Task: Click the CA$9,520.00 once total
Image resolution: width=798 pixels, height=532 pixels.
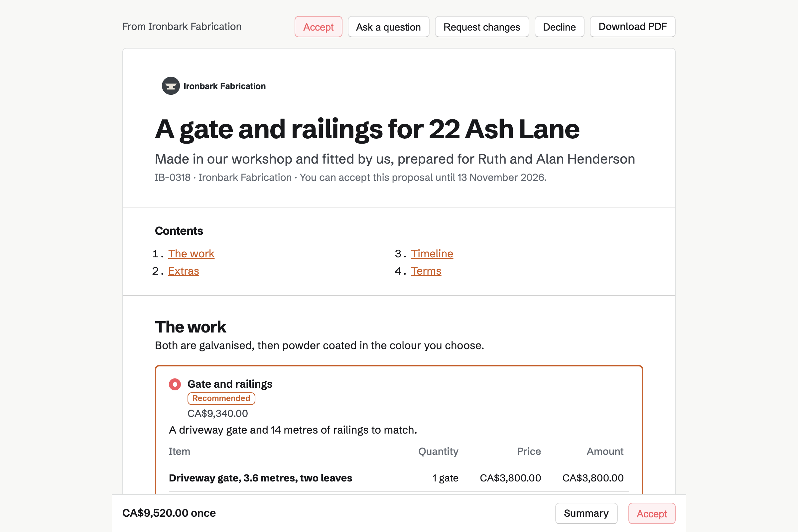Action: coord(169,513)
